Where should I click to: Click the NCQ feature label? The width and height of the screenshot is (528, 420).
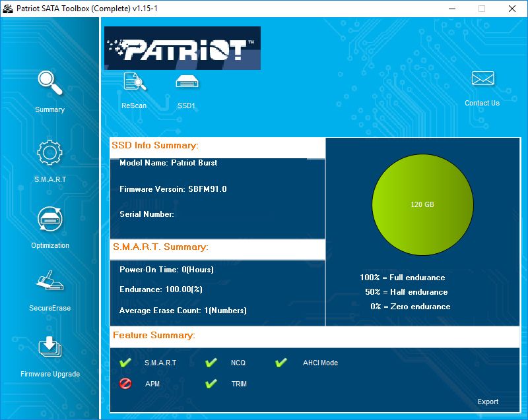pos(238,363)
